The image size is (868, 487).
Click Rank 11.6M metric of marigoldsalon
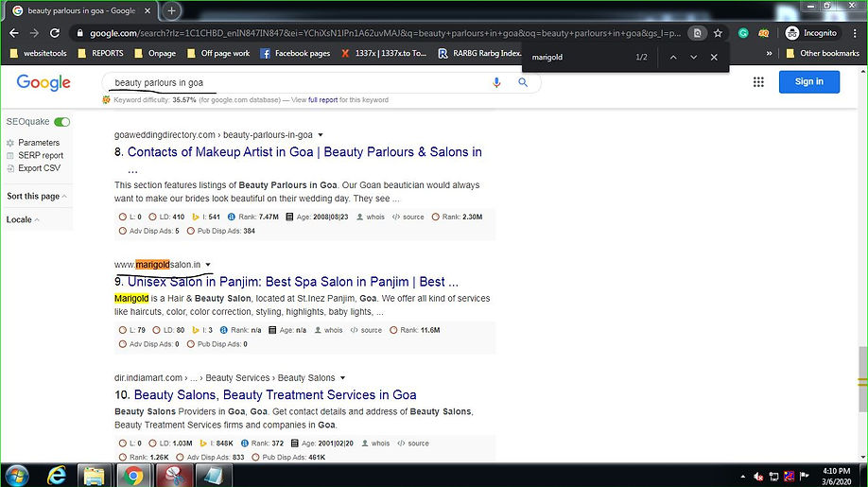(x=415, y=330)
